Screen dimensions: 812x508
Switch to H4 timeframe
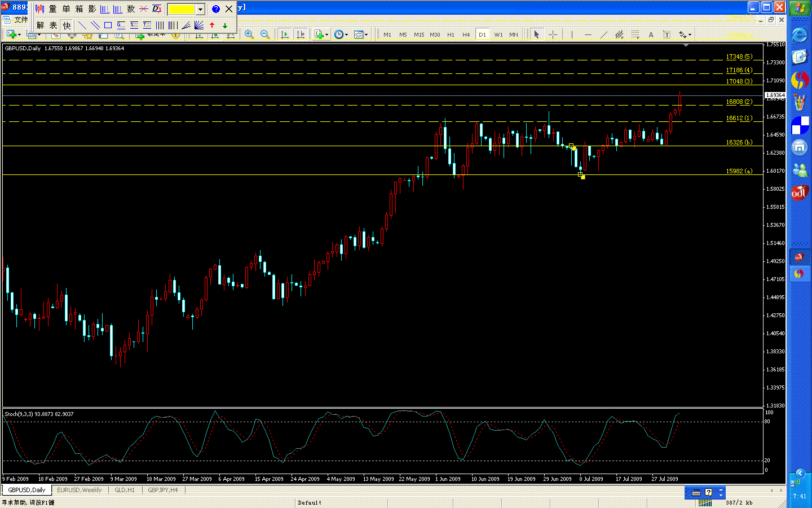tap(466, 34)
